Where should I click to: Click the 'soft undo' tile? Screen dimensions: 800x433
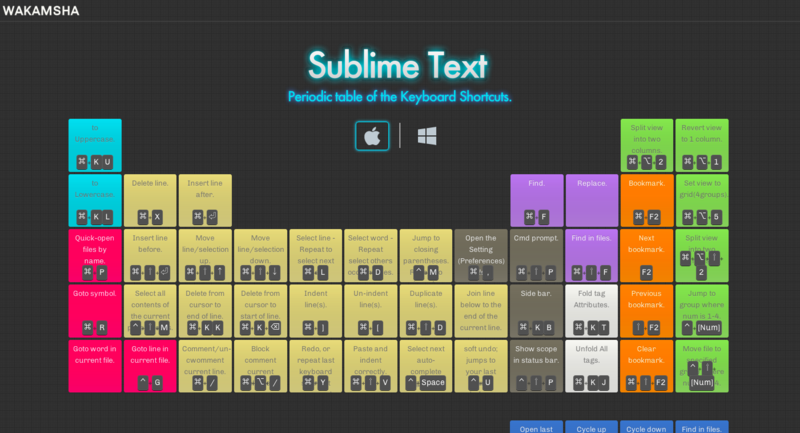coord(481,366)
